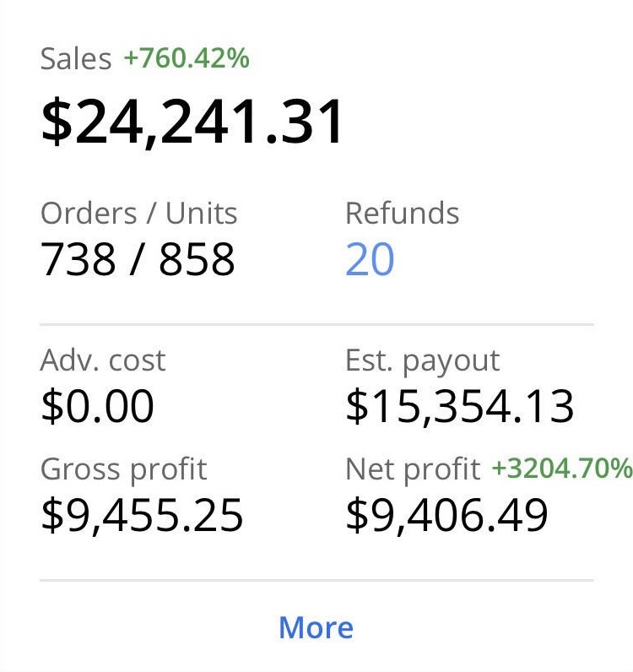Viewport: 633px width, 672px height.
Task: Select the Orders / Units label
Action: pyautogui.click(x=138, y=214)
